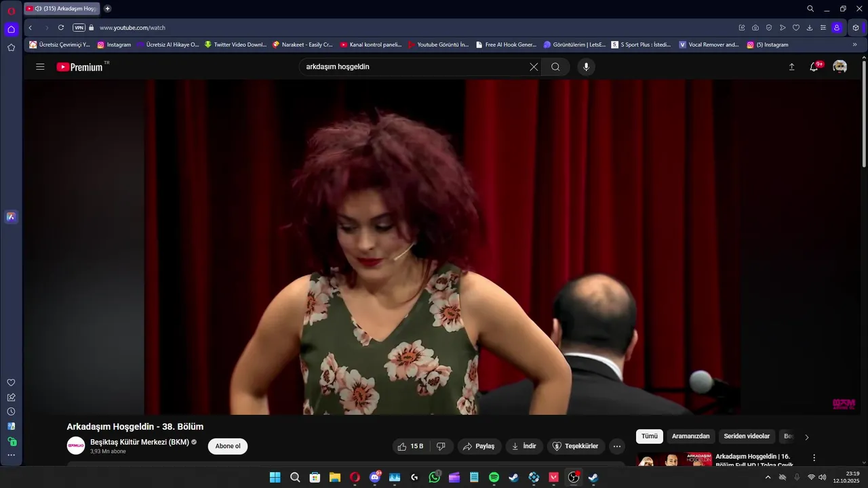Dislike the video with thumbs down

pyautogui.click(x=441, y=446)
